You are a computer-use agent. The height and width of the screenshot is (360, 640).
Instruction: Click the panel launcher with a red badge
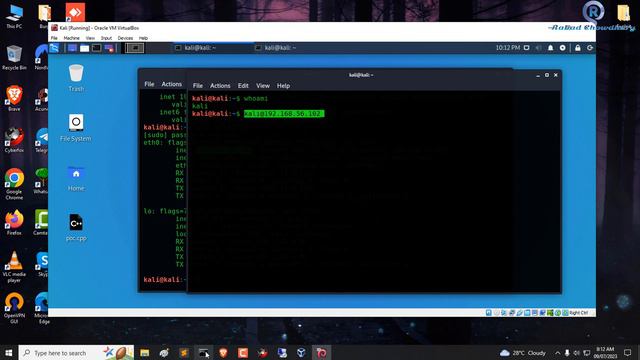pyautogui.click(x=109, y=48)
